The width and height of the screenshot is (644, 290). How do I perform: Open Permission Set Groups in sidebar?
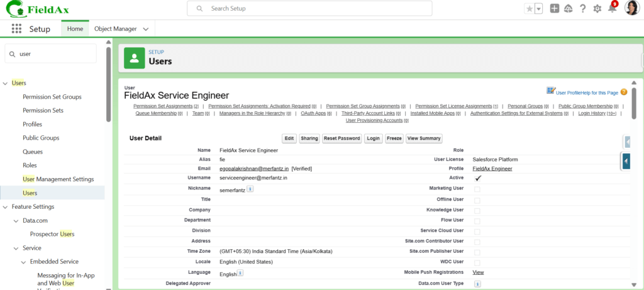[x=52, y=97]
